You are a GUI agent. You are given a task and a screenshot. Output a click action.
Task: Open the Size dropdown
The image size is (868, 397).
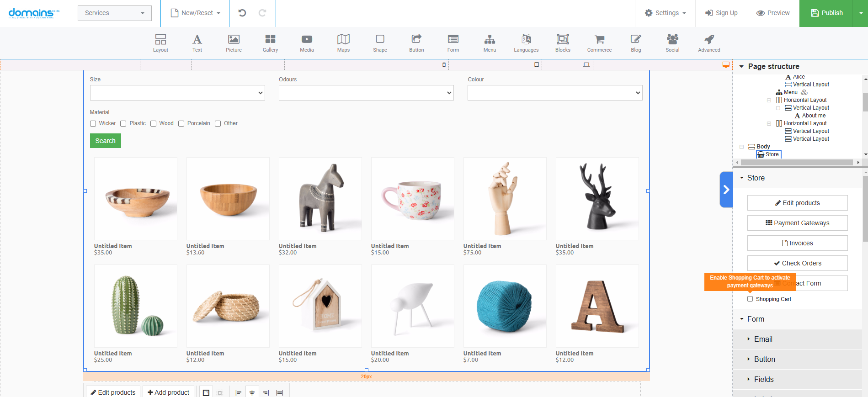point(177,93)
